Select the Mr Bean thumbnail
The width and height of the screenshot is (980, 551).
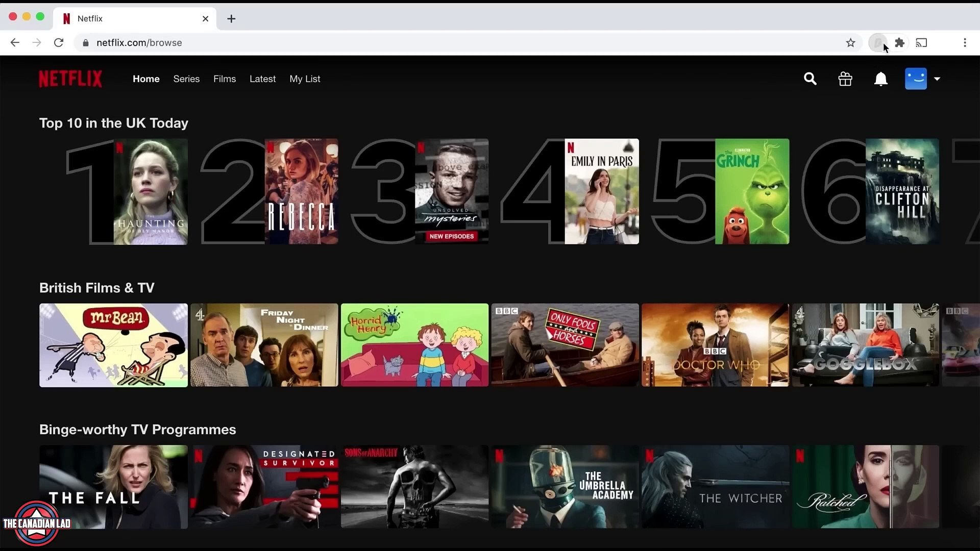click(x=113, y=345)
